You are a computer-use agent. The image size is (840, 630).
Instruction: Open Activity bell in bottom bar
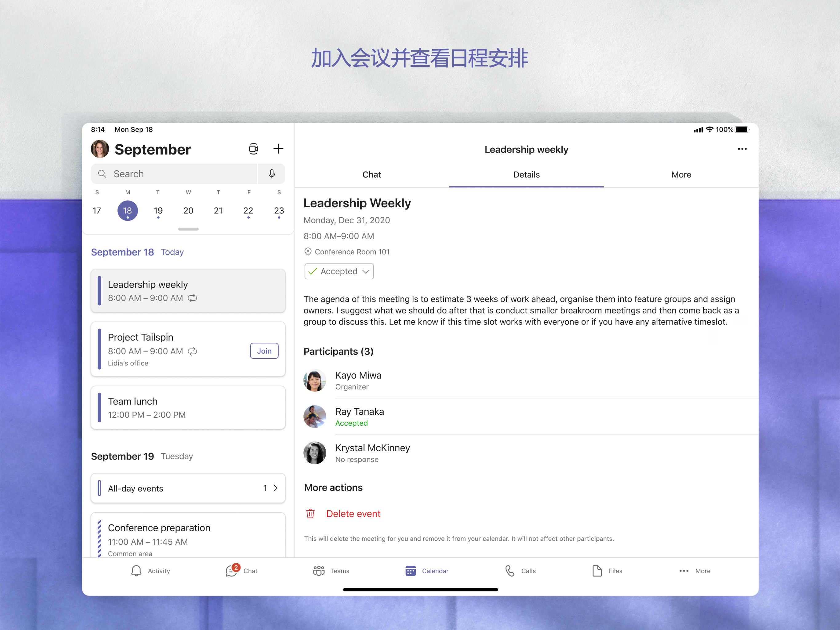pos(136,571)
